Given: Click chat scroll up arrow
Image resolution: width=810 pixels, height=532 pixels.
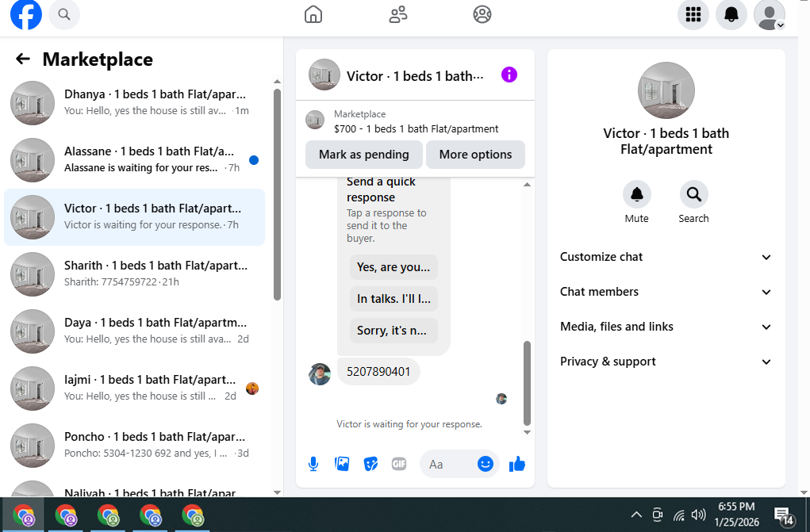Looking at the screenshot, I should [x=527, y=185].
